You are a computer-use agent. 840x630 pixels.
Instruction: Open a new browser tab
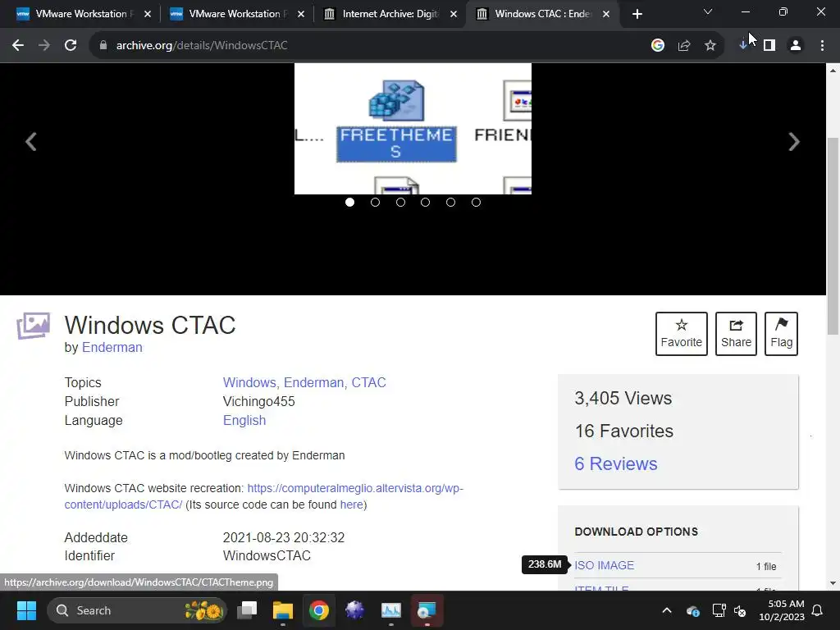point(637,14)
